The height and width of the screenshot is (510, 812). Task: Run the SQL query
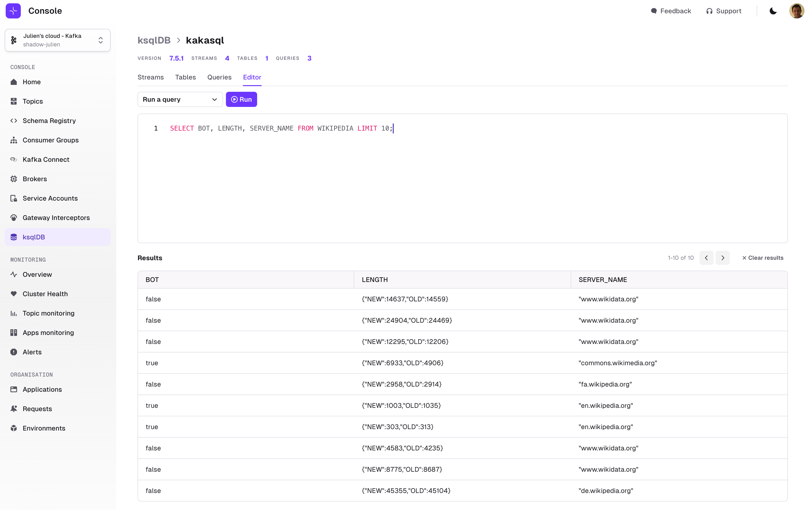pyautogui.click(x=241, y=100)
